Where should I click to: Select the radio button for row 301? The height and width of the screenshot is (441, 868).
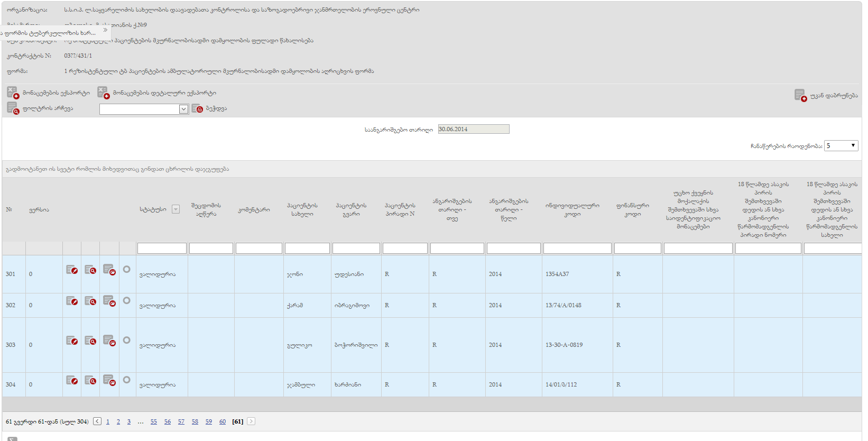[126, 270]
